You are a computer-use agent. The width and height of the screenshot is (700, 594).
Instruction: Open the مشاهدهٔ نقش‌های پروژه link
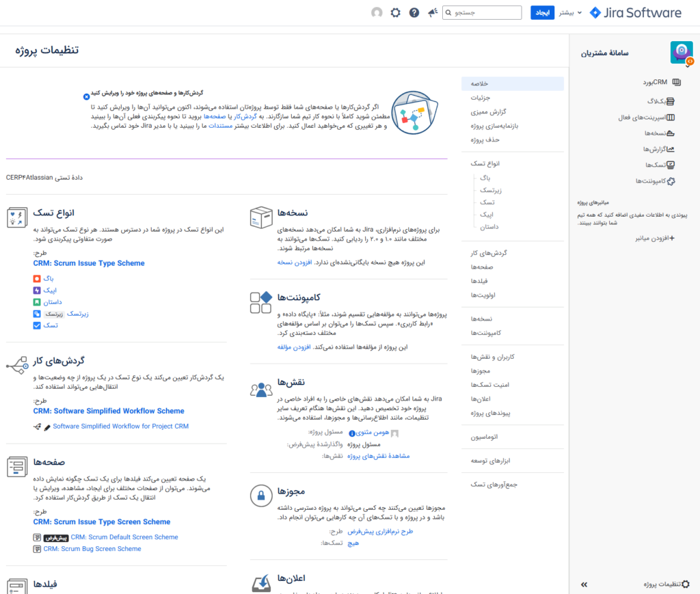(379, 456)
